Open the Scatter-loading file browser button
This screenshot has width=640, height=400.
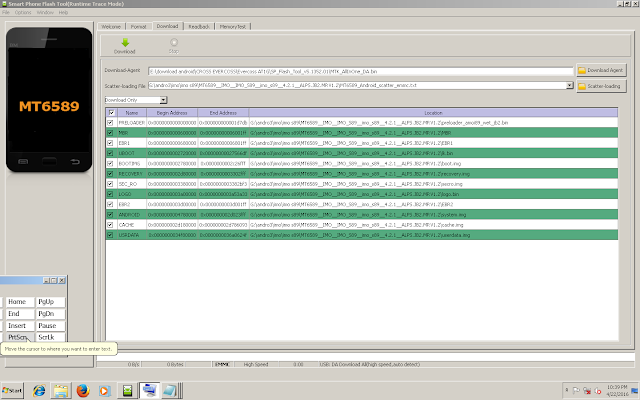click(x=601, y=86)
